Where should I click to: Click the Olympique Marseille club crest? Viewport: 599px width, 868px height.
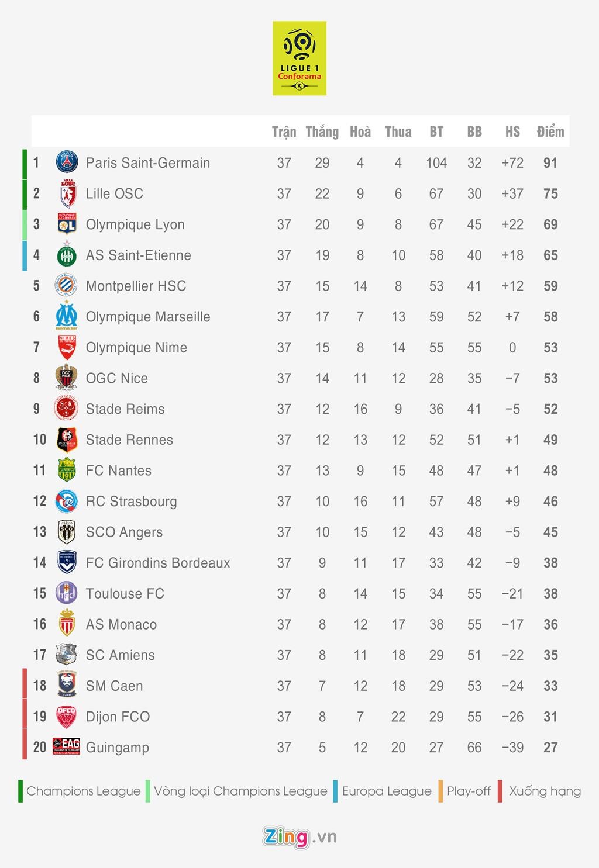click(67, 316)
